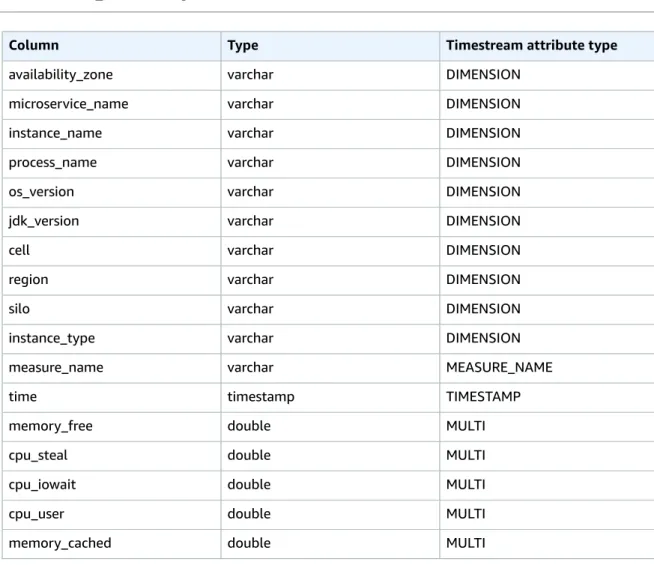The height and width of the screenshot is (565, 654).
Task: Select the 'cpu_steal' cell
Action: [112, 456]
